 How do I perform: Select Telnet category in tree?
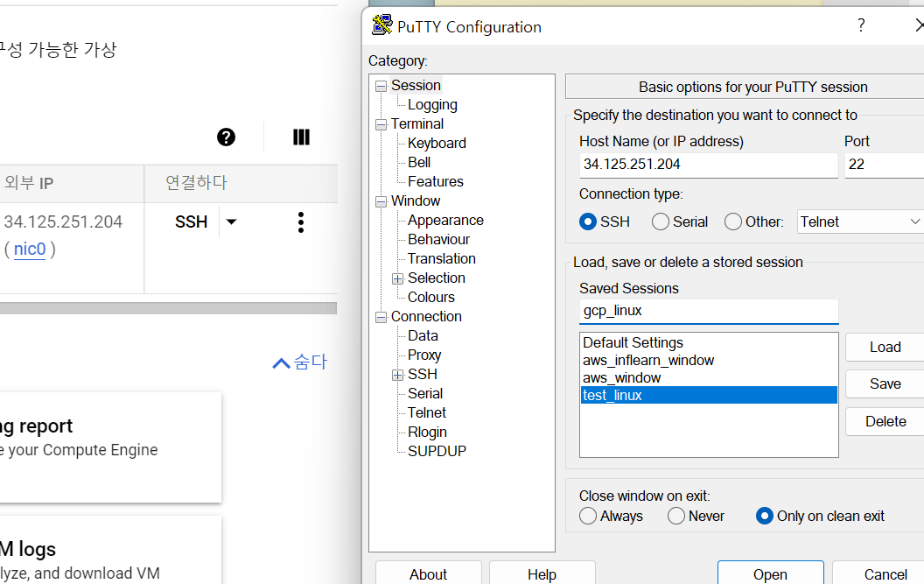click(x=427, y=413)
